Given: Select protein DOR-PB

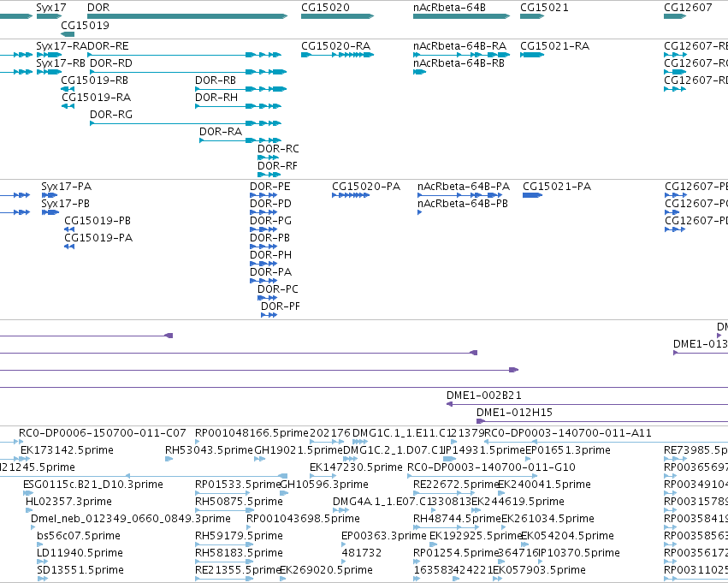Looking at the screenshot, I should 263,247.
